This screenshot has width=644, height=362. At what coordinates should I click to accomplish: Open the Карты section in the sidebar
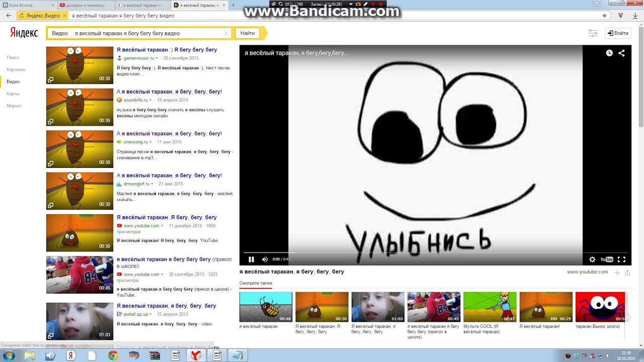13,94
